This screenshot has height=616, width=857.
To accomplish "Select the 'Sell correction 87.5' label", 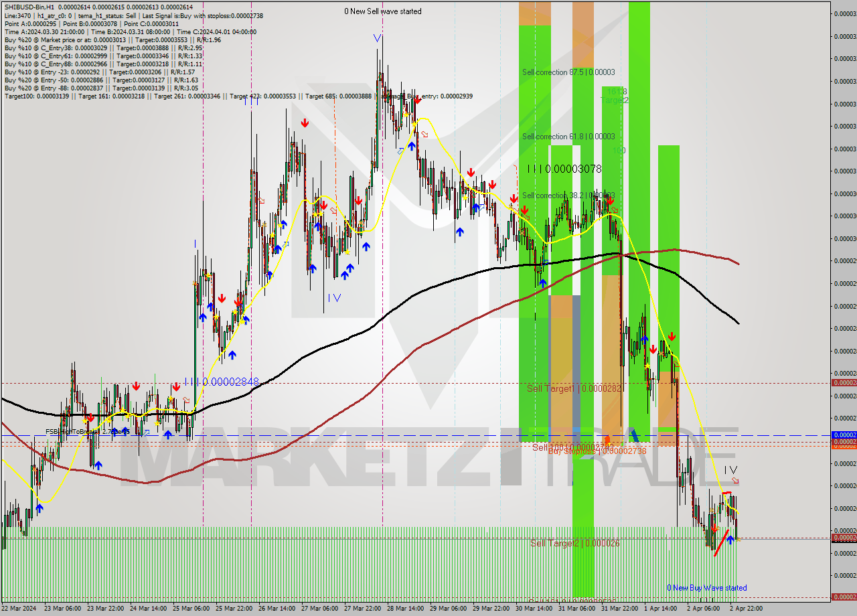I will point(568,72).
